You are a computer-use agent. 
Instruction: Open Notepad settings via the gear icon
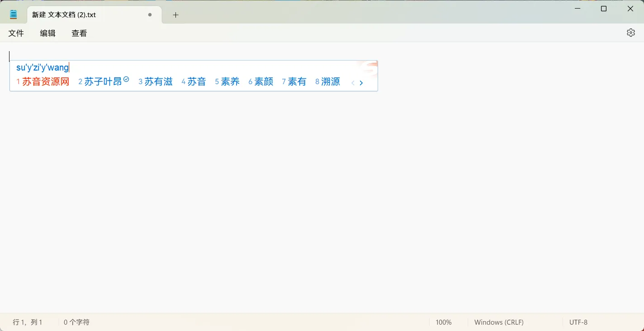pos(630,33)
